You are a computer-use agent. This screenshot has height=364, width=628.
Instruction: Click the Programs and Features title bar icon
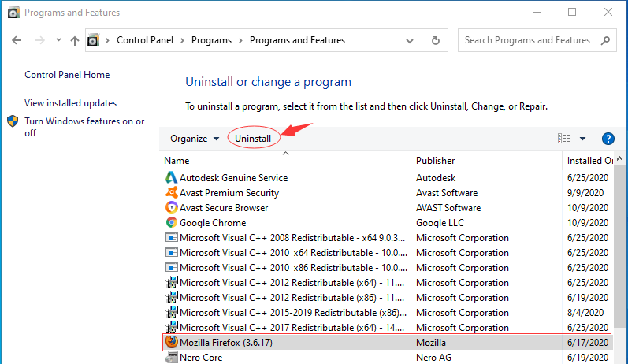tap(13, 13)
